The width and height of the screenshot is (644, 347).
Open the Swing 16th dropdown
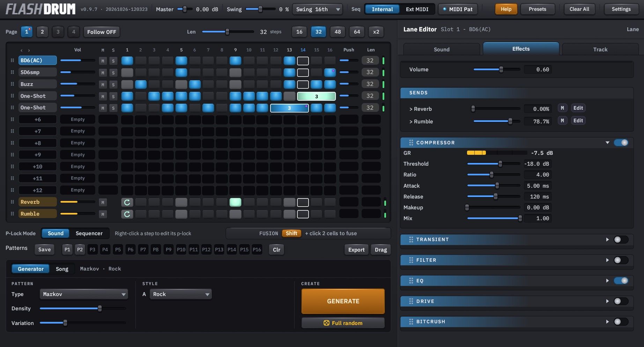[318, 9]
